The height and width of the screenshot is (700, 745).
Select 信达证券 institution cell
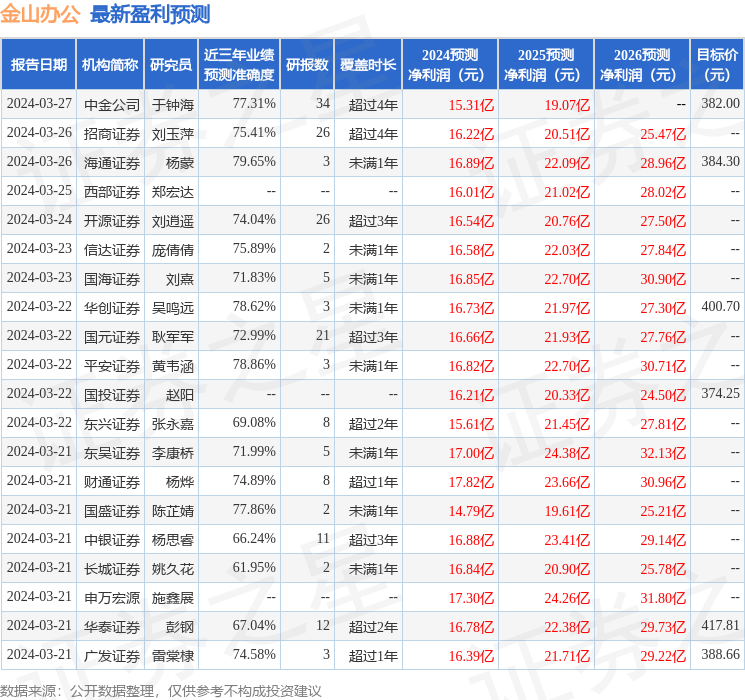(112, 250)
